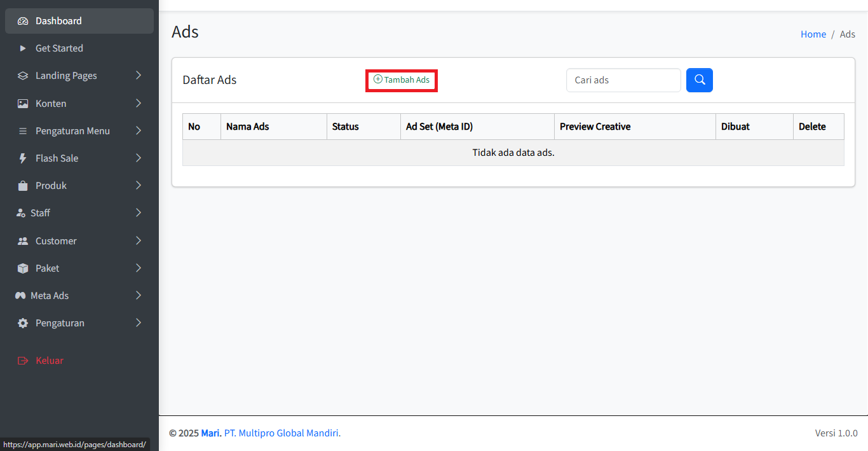Expand the Pengaturan Menu chevron
868x451 pixels.
click(139, 131)
